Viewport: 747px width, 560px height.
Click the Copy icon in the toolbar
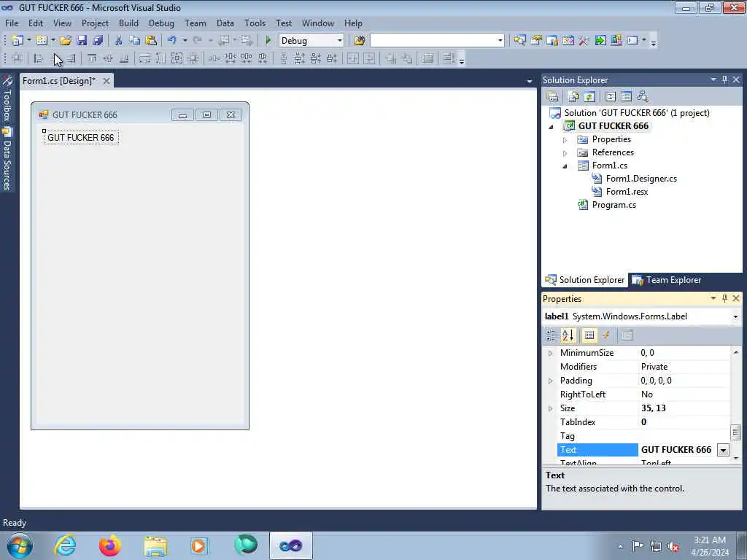click(x=135, y=41)
